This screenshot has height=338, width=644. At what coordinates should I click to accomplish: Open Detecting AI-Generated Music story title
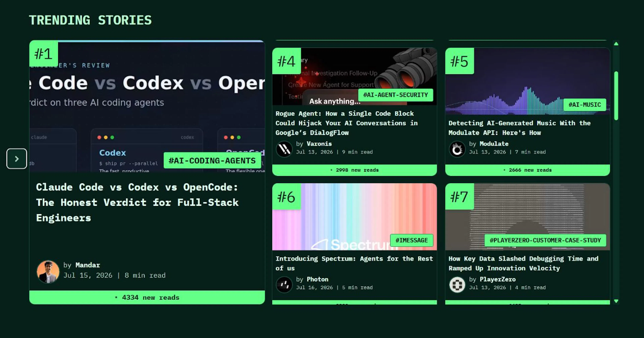pos(520,128)
